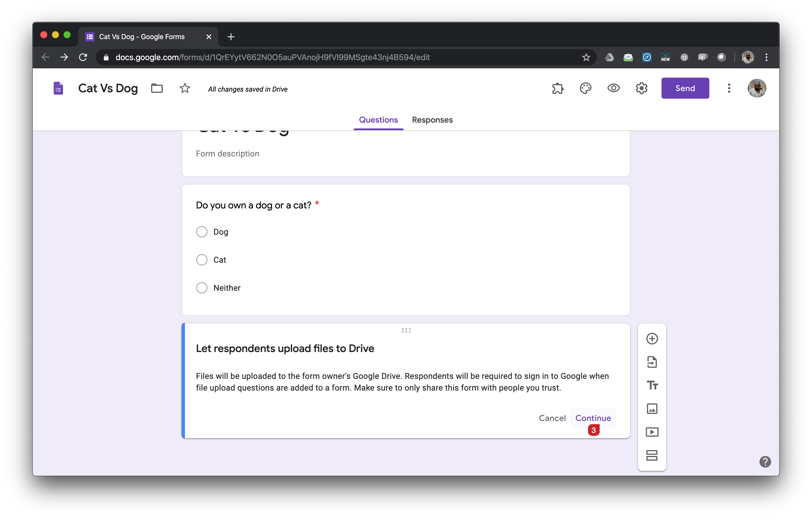Preview the form with eye icon
This screenshot has height=519, width=812.
coord(613,88)
